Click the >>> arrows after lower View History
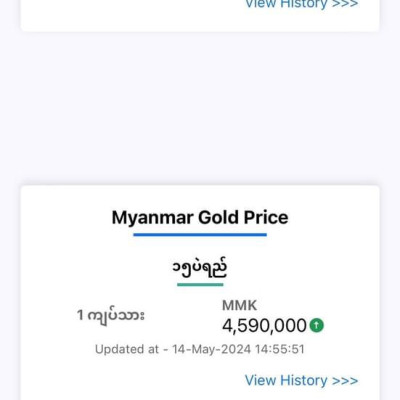The width and height of the screenshot is (400, 400). coord(345,381)
